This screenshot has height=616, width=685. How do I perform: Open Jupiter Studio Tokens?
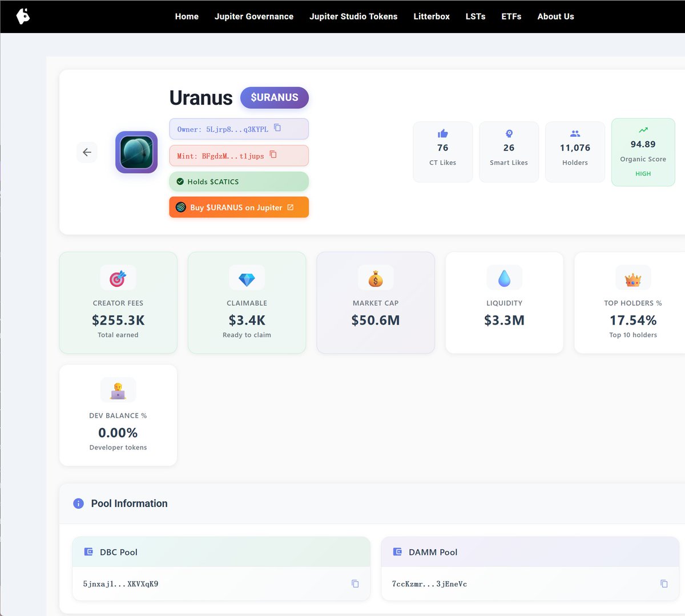353,17
